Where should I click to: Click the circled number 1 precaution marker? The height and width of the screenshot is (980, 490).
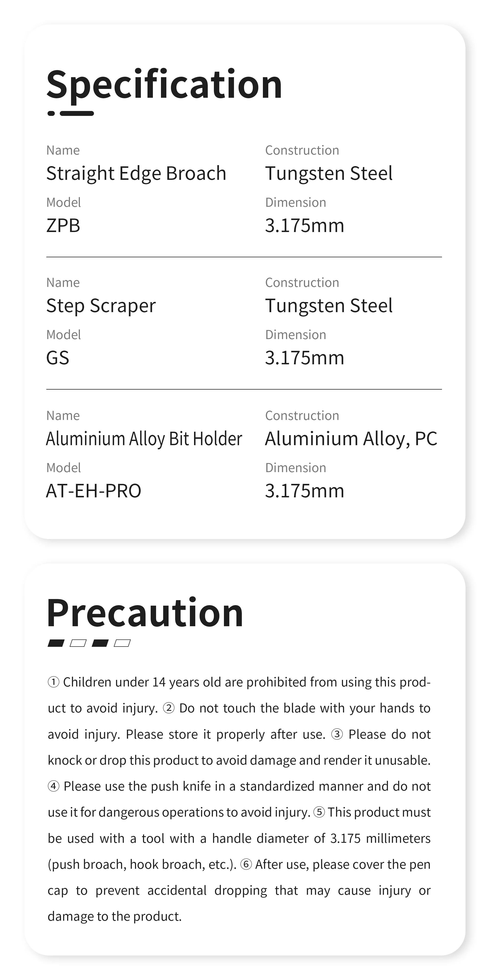click(53, 682)
